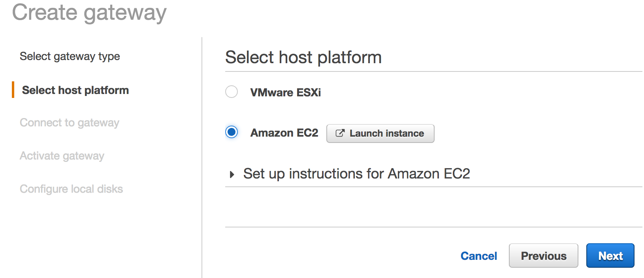Click the Amazon EC2 option label
This screenshot has width=644, height=278.
284,133
